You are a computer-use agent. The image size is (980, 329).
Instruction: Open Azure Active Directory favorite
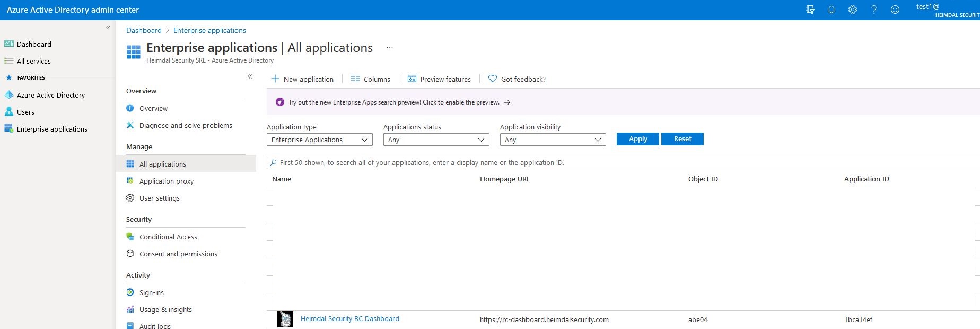[x=51, y=95]
